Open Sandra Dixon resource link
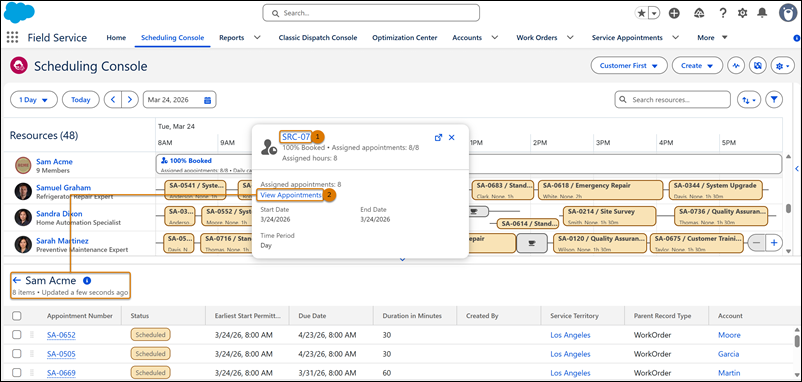Screen dimensions: 802x382 click(59, 214)
